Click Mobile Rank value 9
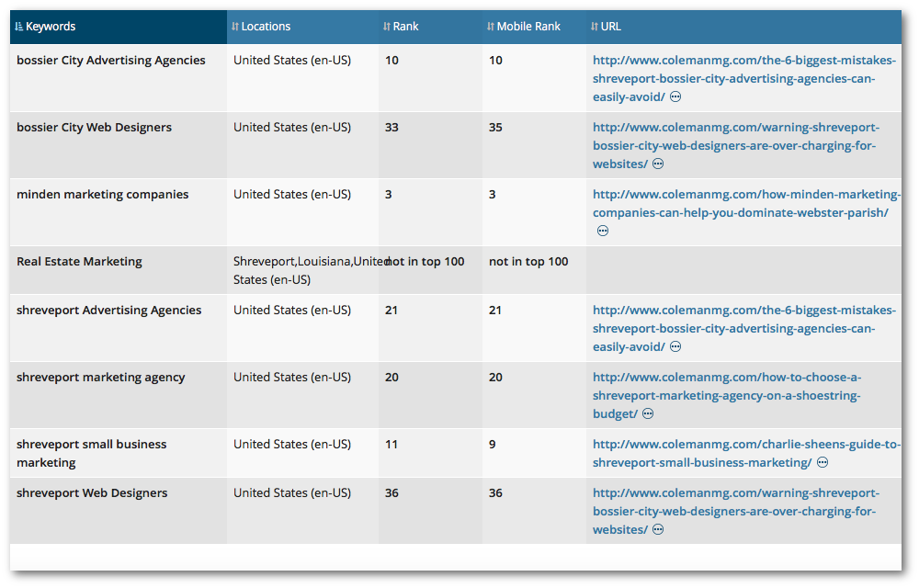The image size is (919, 588). (493, 445)
